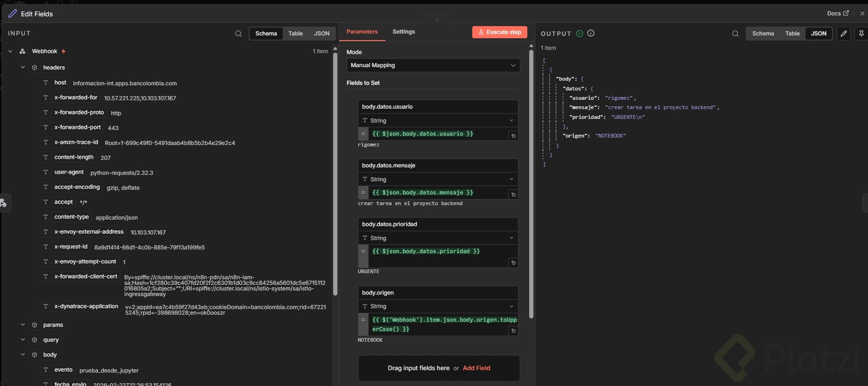Select the evento field pill

coord(58,370)
